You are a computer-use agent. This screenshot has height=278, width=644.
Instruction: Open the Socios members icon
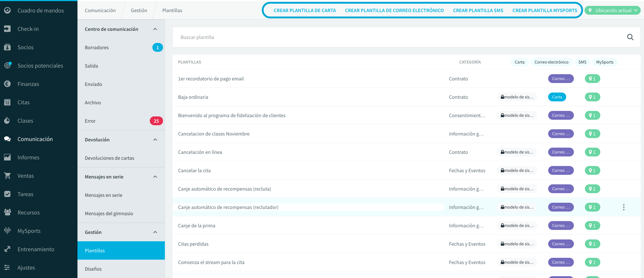(7, 47)
